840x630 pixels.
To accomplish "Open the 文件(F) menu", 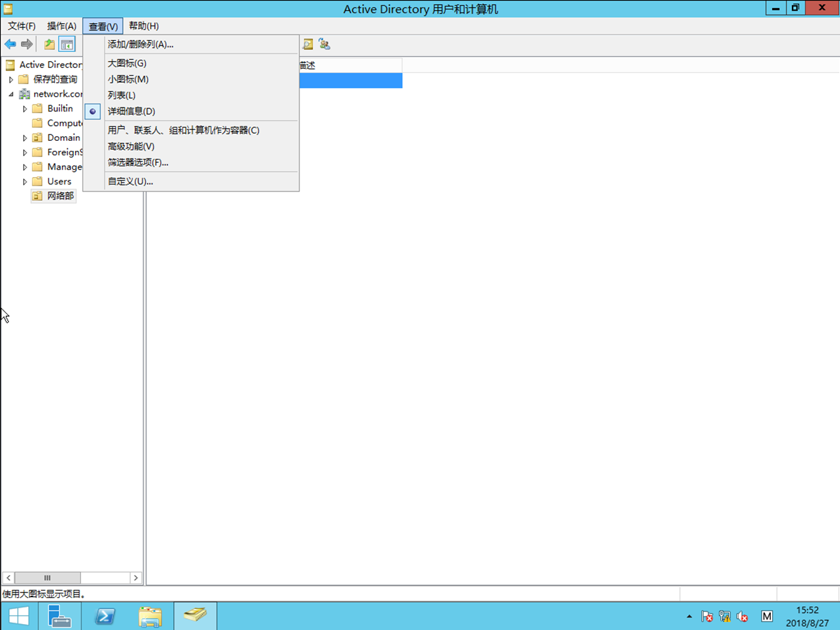I will coord(22,26).
